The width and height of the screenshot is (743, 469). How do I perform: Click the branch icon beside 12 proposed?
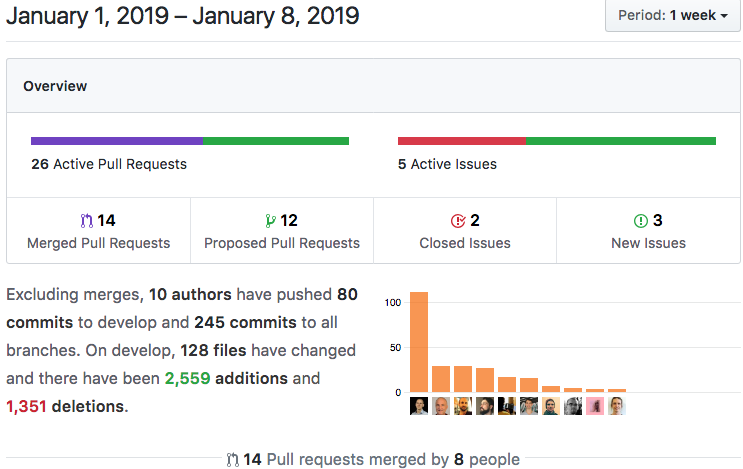(270, 221)
